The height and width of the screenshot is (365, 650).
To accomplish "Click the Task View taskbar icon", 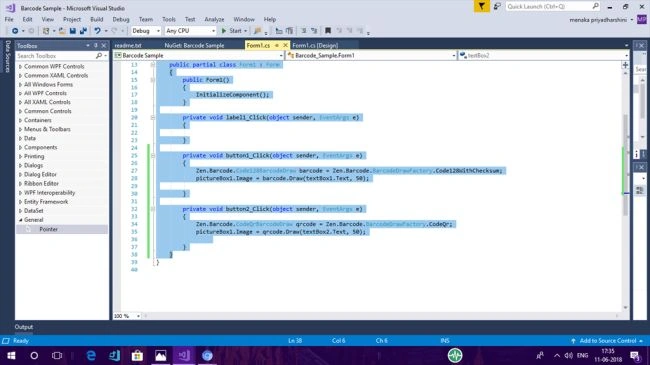I will 57,355.
